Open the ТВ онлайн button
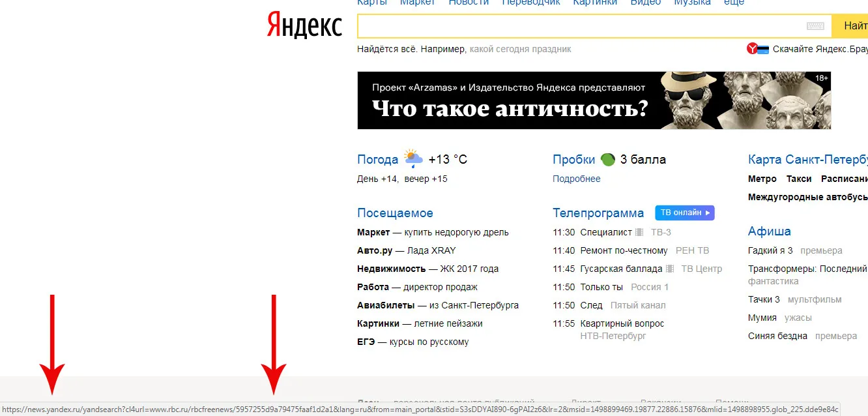The width and height of the screenshot is (868, 416). [685, 213]
